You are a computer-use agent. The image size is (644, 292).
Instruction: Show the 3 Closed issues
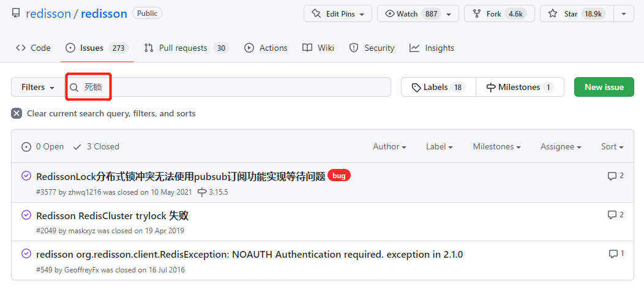[x=95, y=147]
